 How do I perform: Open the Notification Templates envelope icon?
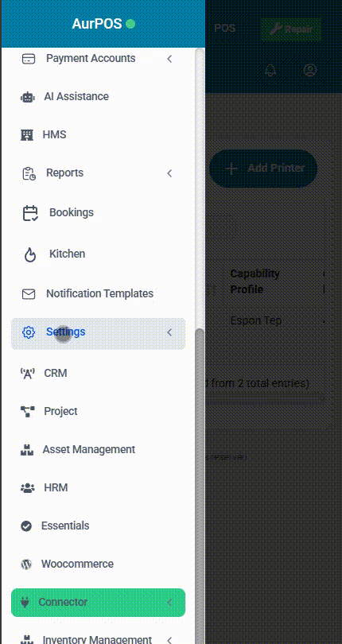click(x=29, y=294)
